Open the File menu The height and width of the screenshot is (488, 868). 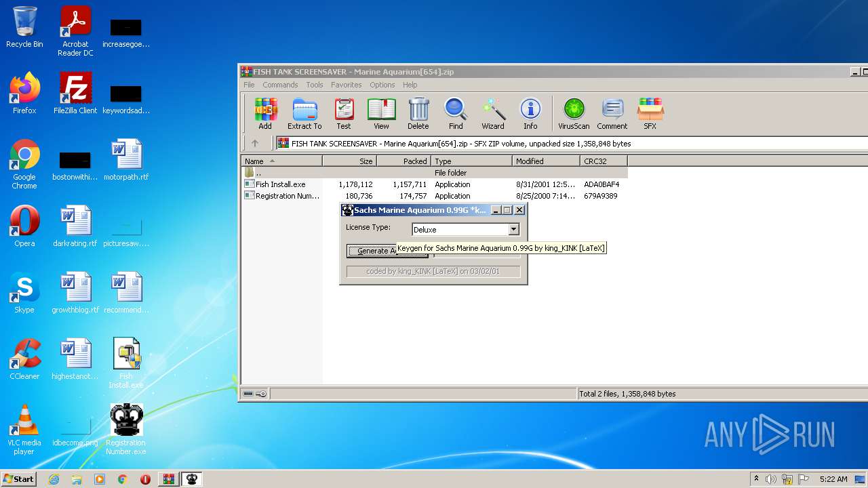point(249,85)
